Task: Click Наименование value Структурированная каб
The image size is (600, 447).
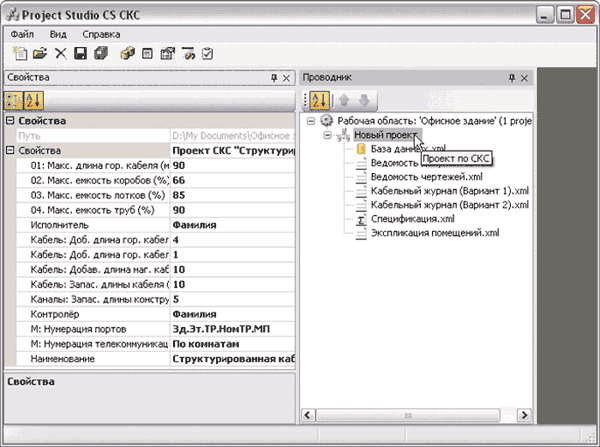Action: (233, 359)
